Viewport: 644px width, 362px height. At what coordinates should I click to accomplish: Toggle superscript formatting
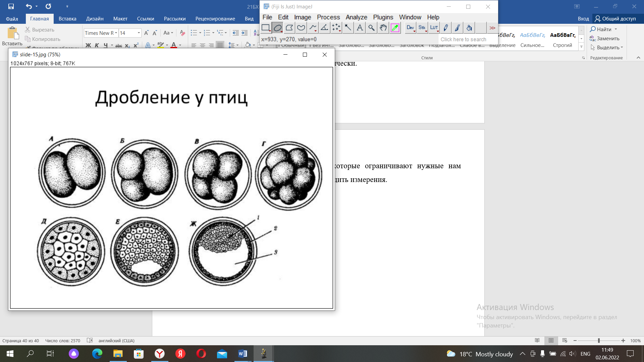coord(136,45)
